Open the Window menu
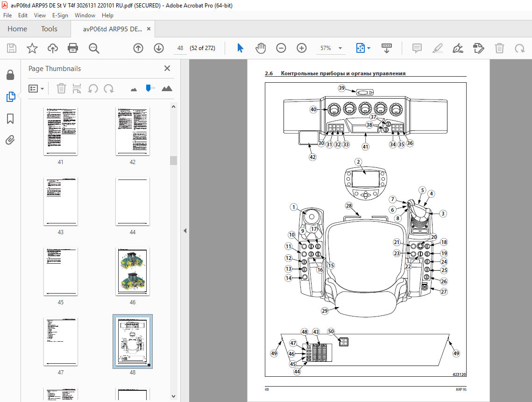 coord(85,15)
